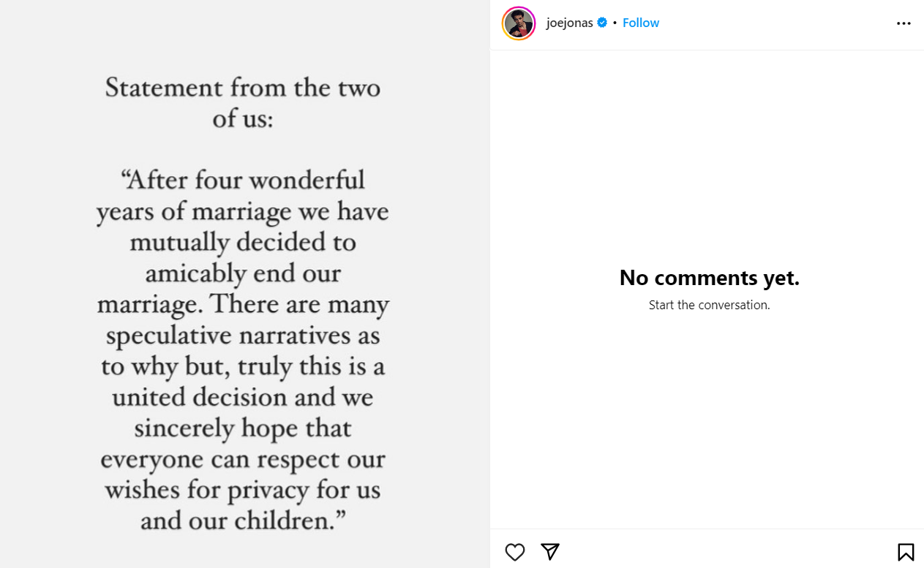Follow the joejonas account
Screen dimensions: 924x568
point(641,23)
